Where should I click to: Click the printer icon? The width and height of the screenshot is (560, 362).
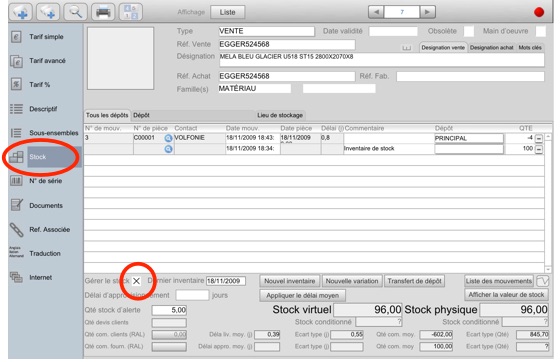(x=103, y=12)
